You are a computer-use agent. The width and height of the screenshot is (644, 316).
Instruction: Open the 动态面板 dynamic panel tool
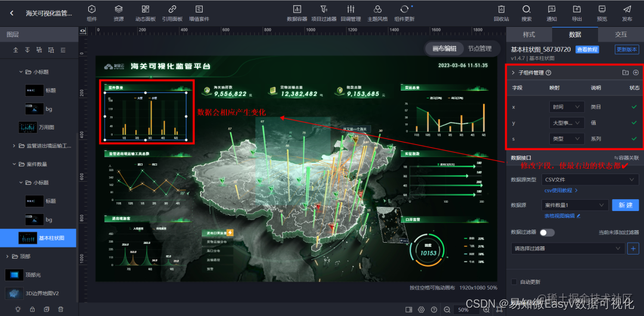point(145,13)
